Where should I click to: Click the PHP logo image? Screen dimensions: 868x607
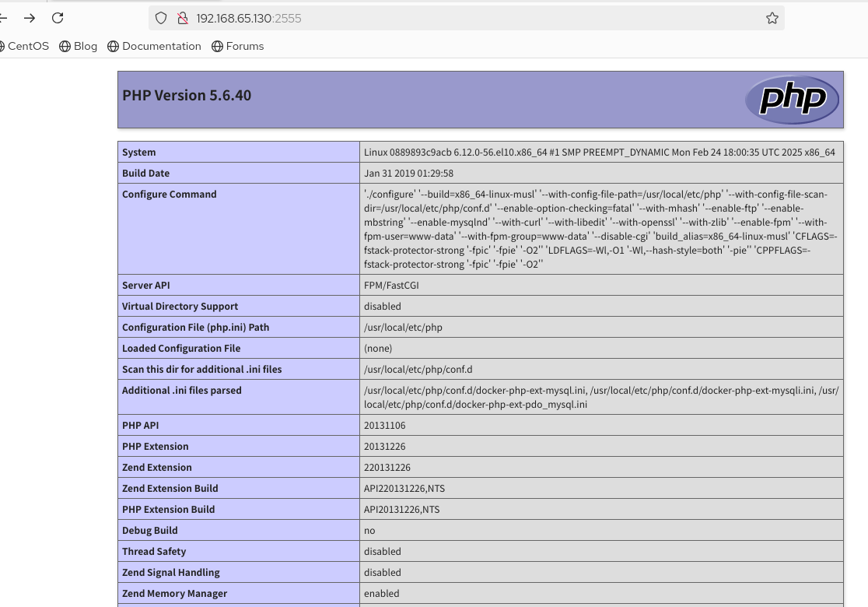792,99
